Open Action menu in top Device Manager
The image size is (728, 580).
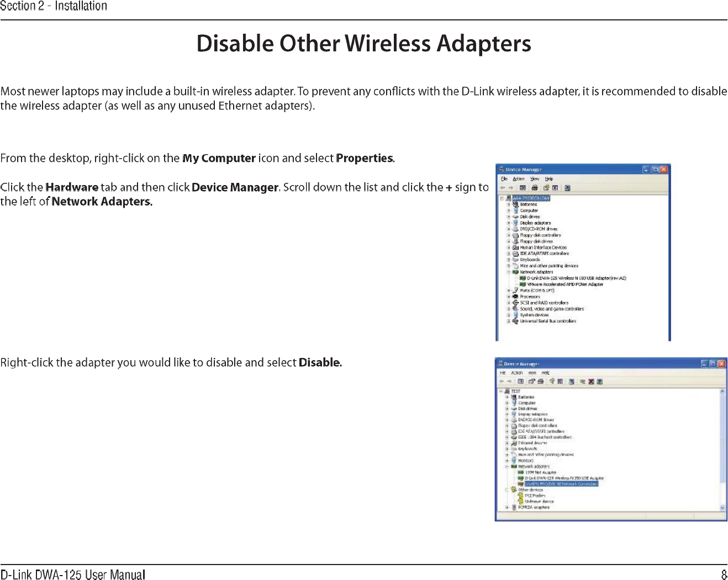tap(518, 179)
